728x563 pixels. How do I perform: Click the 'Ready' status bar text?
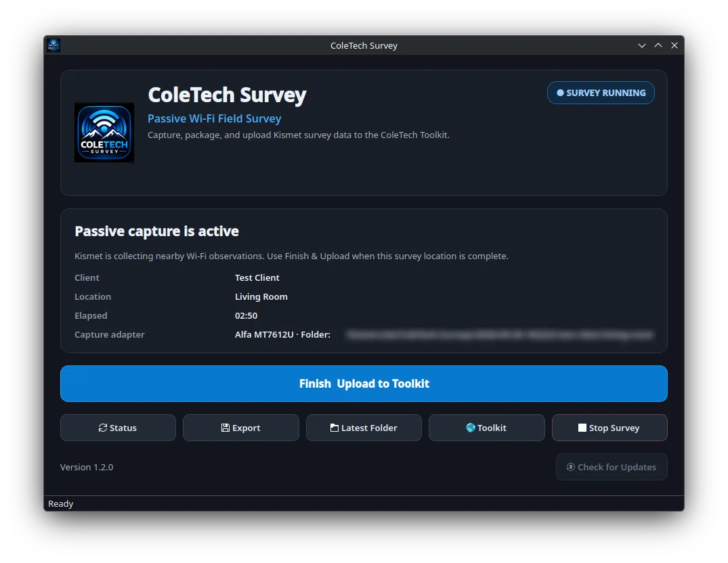61,503
